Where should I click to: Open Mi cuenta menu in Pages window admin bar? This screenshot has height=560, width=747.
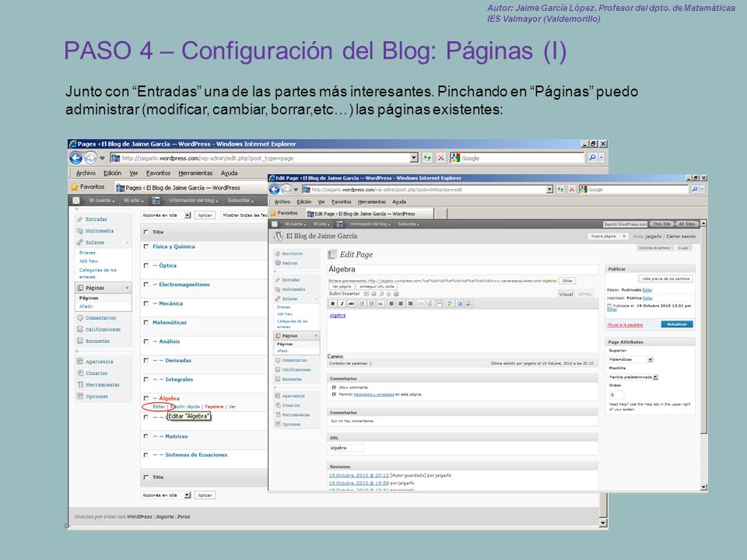[x=101, y=201]
